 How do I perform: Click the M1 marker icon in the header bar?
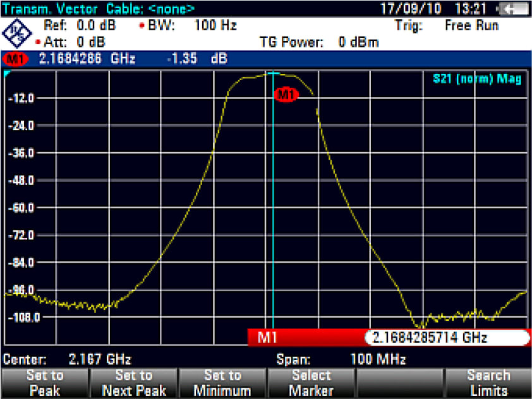[x=16, y=59]
